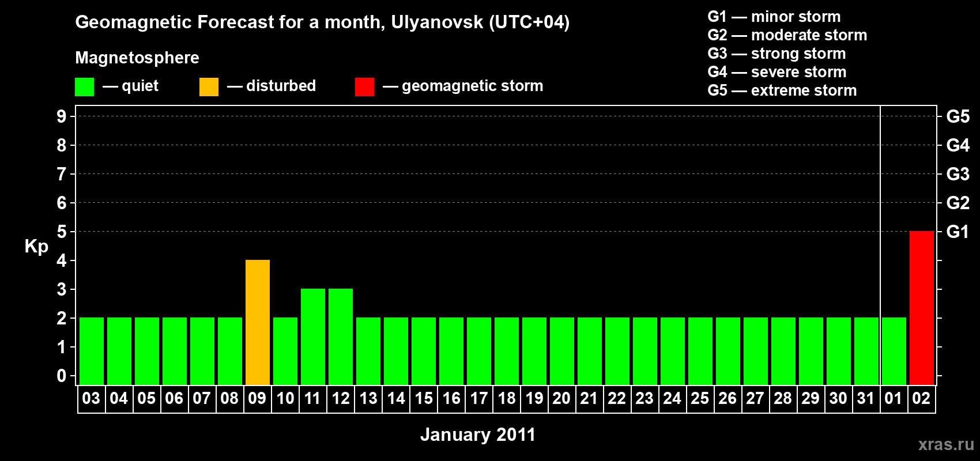
Task: Click the green bar for day 31
Action: 866,351
